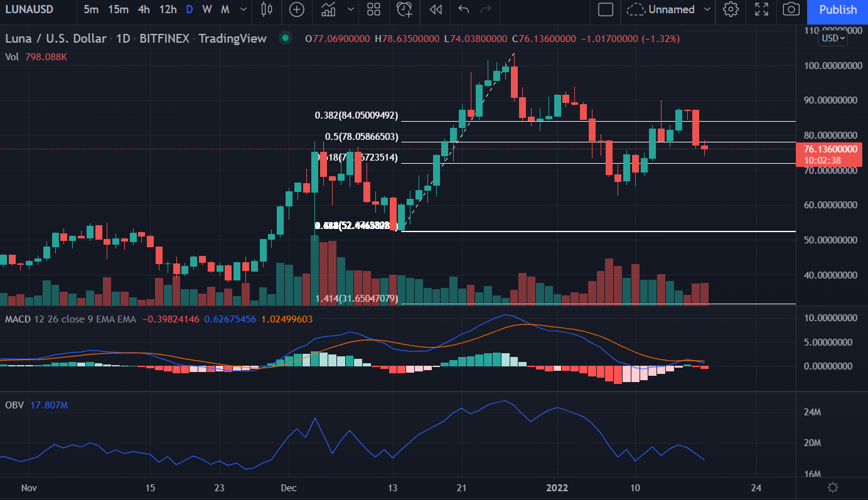Toggle the green market status dot
Screen dimensions: 868x500
pos(286,38)
